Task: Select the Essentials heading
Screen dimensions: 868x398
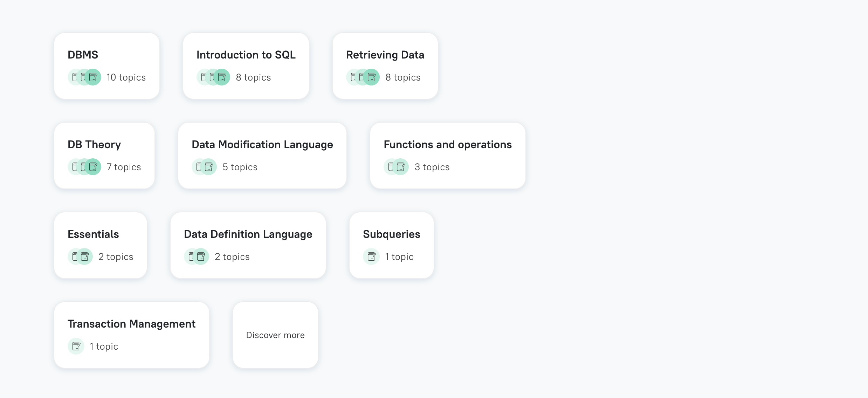Action: [93, 234]
